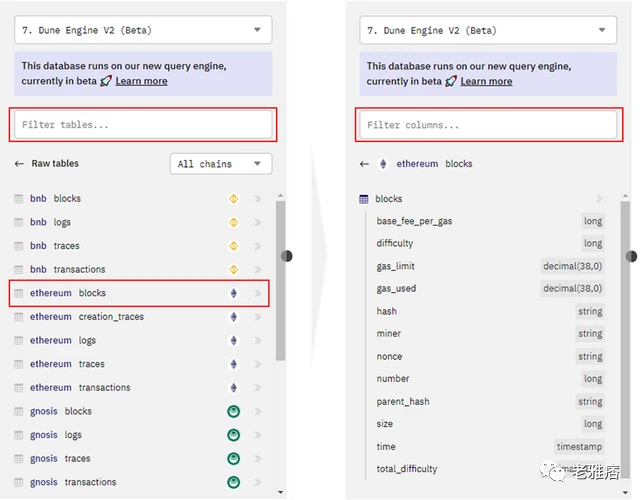Select the ethereum logs table row

click(x=139, y=340)
